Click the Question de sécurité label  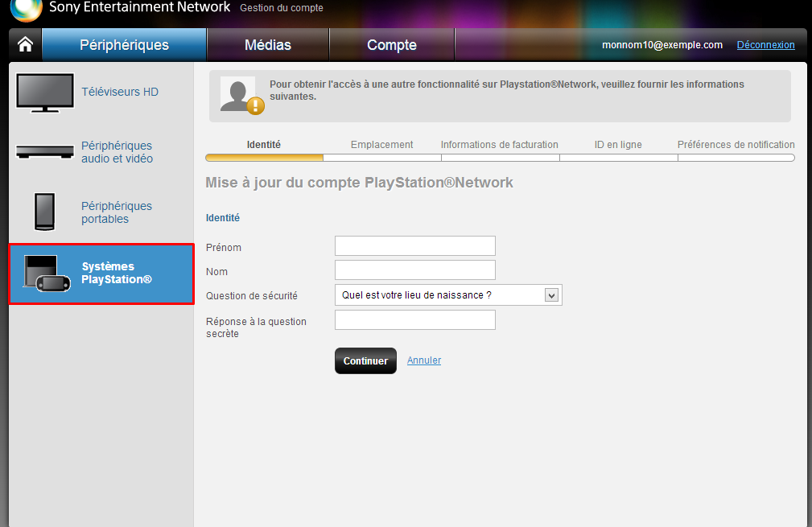(x=252, y=295)
